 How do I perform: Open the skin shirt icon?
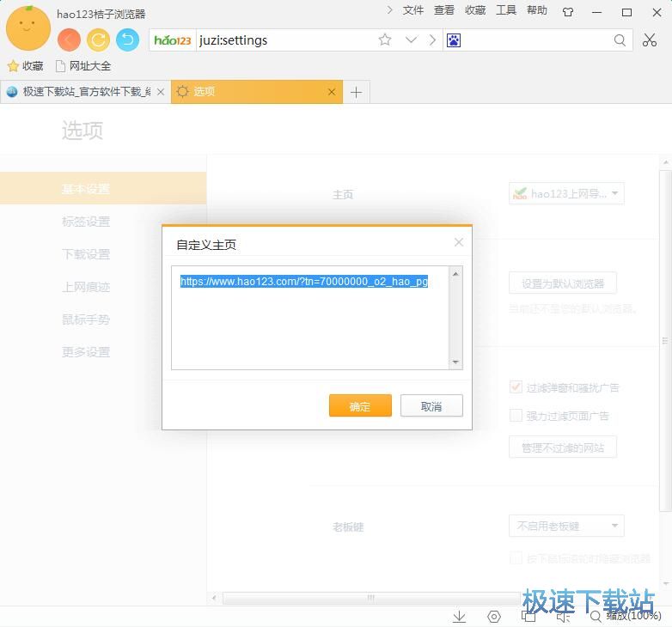[x=568, y=12]
